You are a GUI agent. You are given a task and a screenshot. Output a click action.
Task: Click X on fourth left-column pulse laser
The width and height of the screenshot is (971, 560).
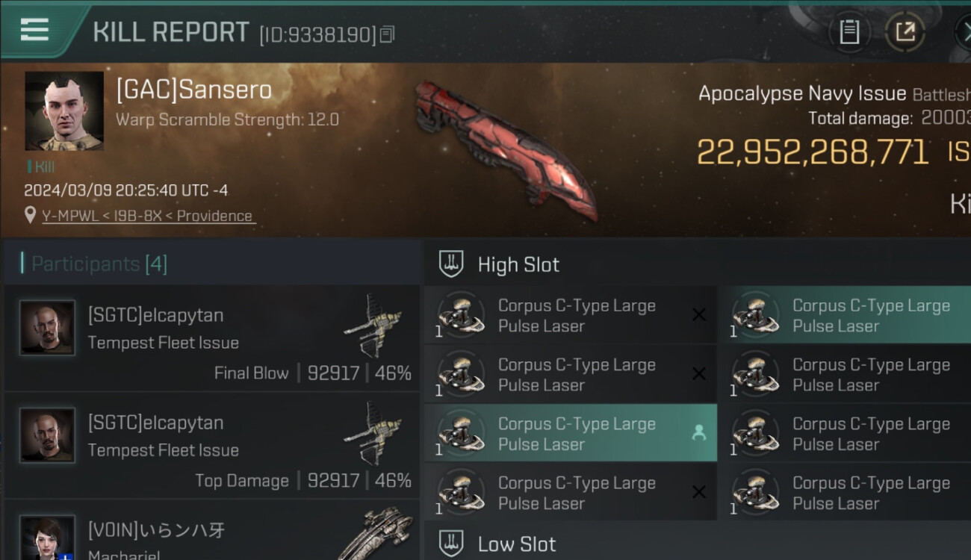pyautogui.click(x=698, y=491)
